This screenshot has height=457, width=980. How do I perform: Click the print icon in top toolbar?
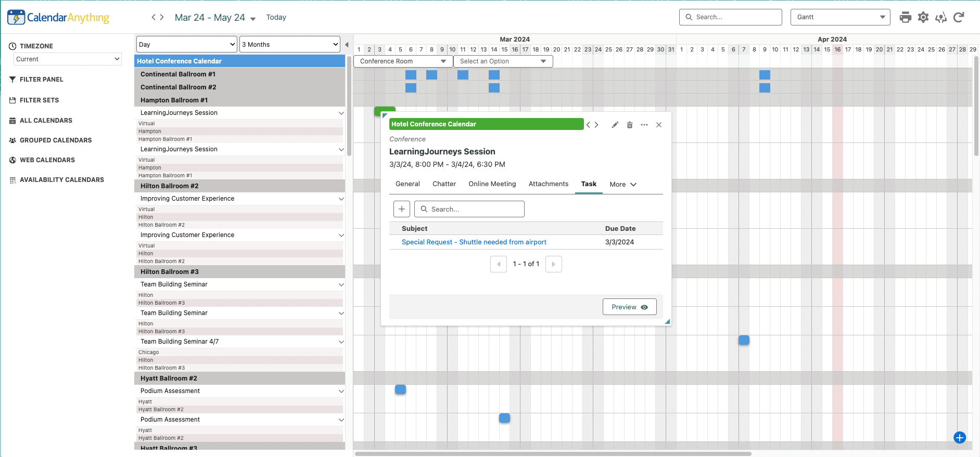[906, 17]
